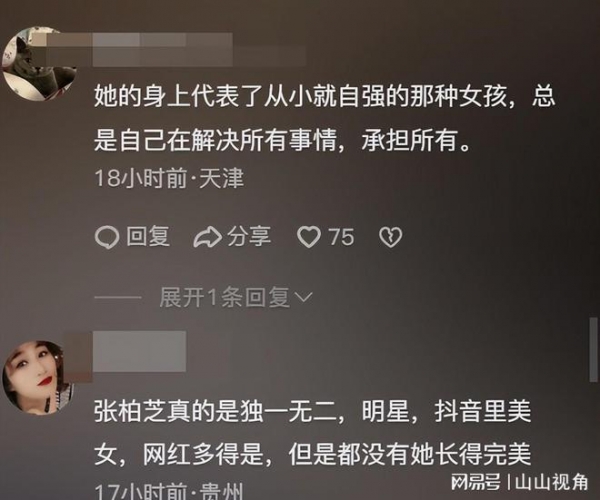Open the woman avatar profile
This screenshot has height=500, width=600.
tap(38, 378)
